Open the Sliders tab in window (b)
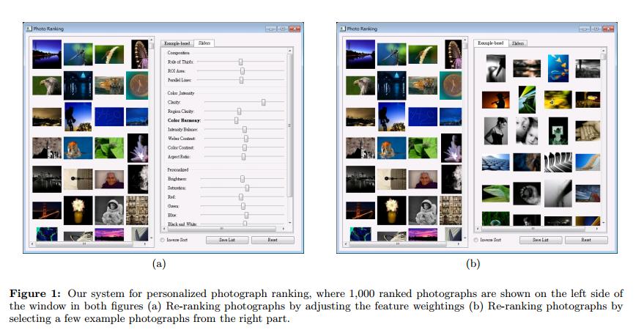The width and height of the screenshot is (644, 330). coord(518,43)
